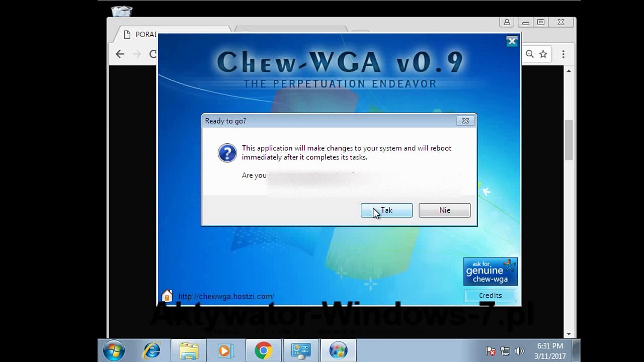This screenshot has height=362, width=644.
Task: Close the Ready to go dialog
Action: [465, 121]
